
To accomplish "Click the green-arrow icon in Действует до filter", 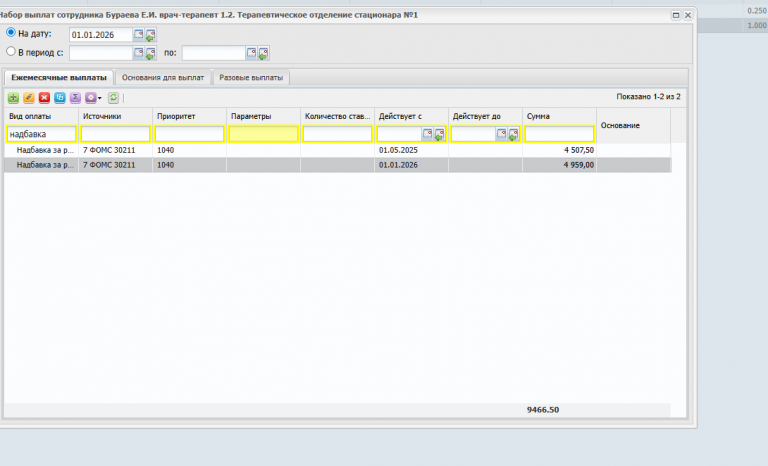I will (513, 134).
